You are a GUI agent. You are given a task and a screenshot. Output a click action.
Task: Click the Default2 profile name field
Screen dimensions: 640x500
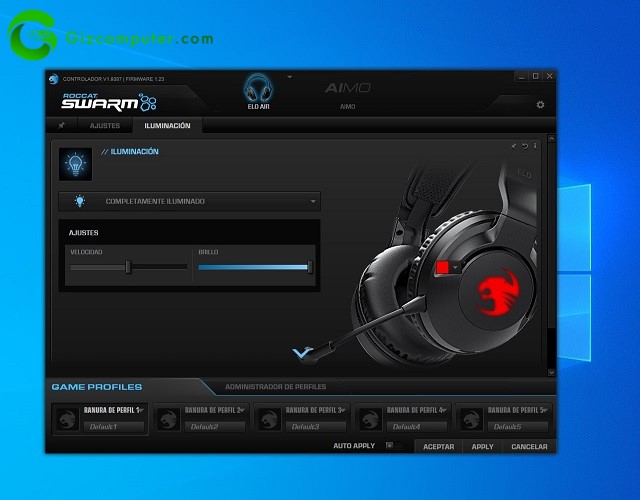215,427
